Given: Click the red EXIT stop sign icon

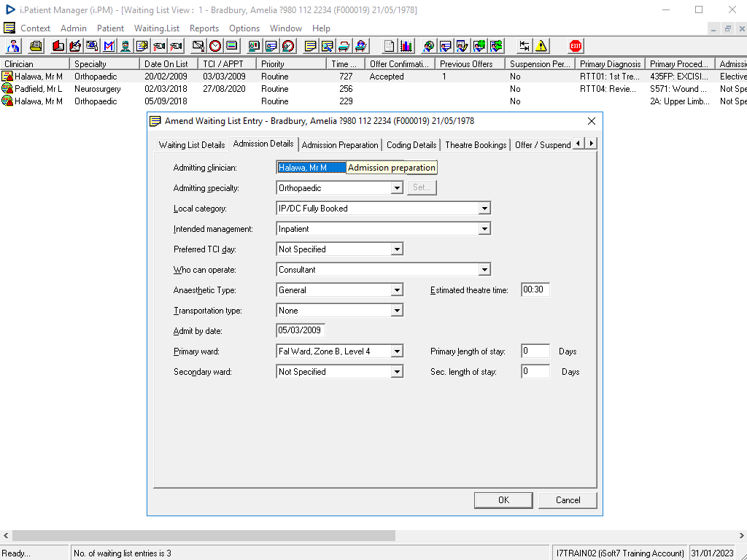Looking at the screenshot, I should (x=576, y=46).
